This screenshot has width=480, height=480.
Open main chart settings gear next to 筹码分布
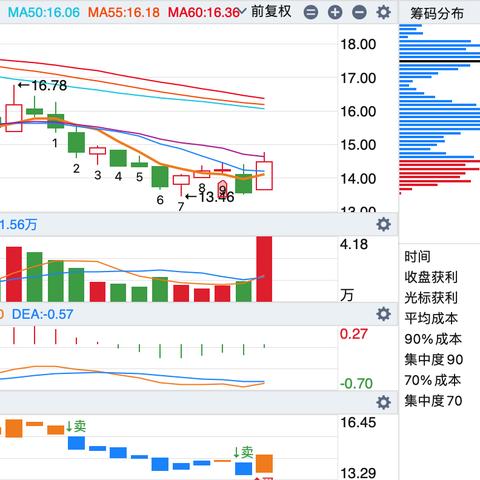tap(383, 12)
